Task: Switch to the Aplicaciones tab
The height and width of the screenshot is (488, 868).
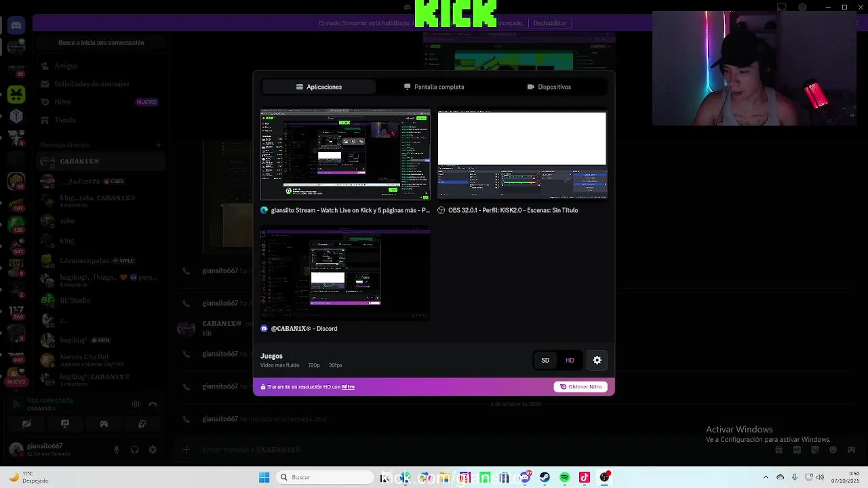Action: (319, 87)
